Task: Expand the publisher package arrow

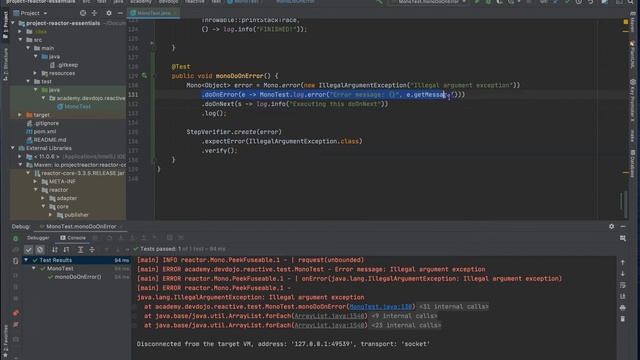Action: pos(51,215)
